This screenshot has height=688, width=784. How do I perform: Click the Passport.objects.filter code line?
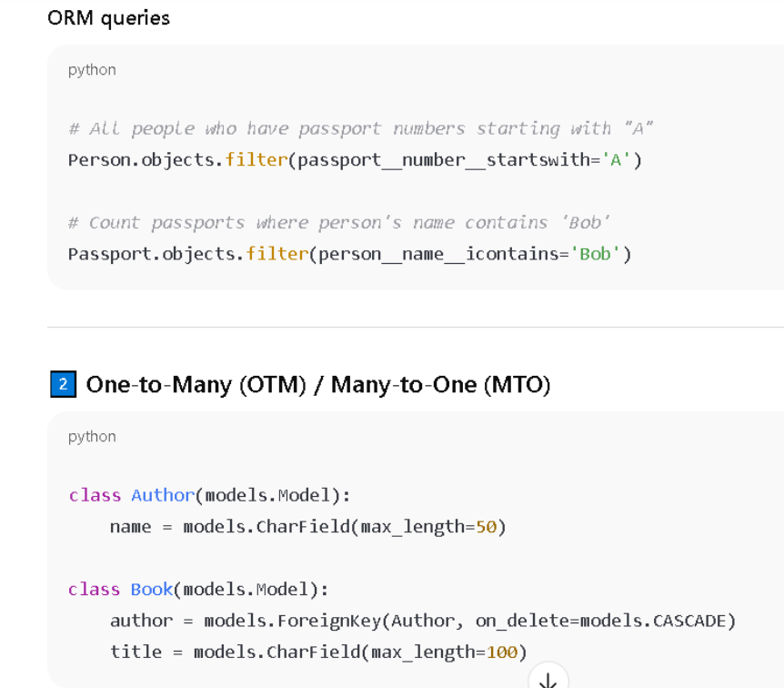(x=349, y=254)
